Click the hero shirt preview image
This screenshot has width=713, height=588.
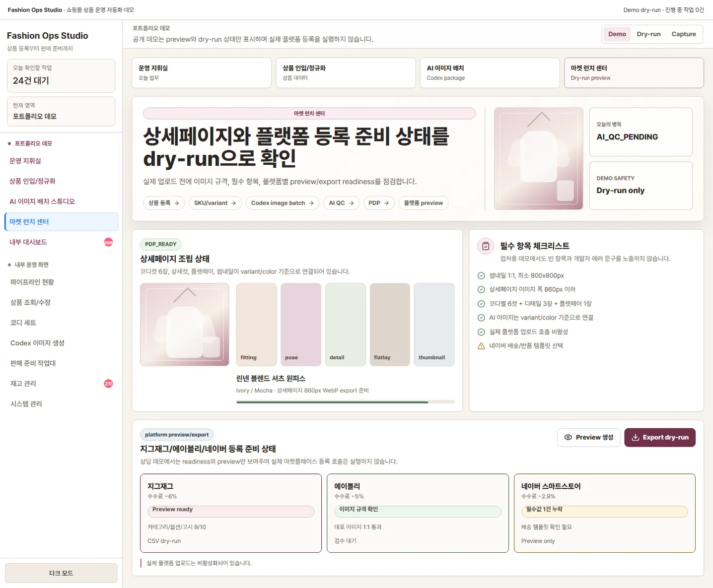(x=539, y=159)
